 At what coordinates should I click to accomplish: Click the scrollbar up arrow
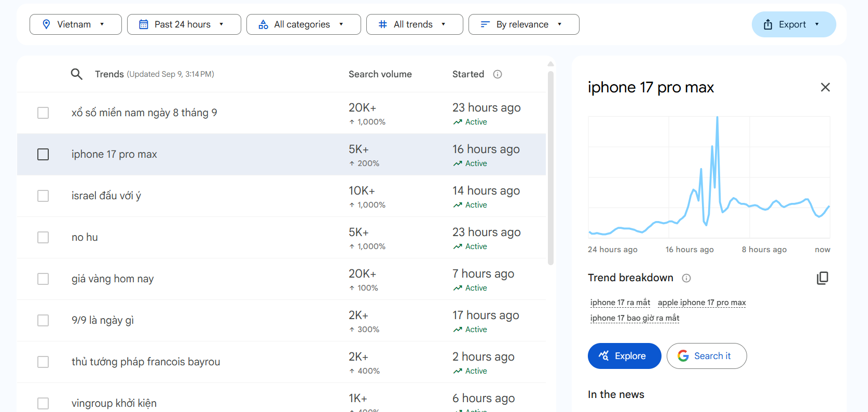tap(550, 64)
